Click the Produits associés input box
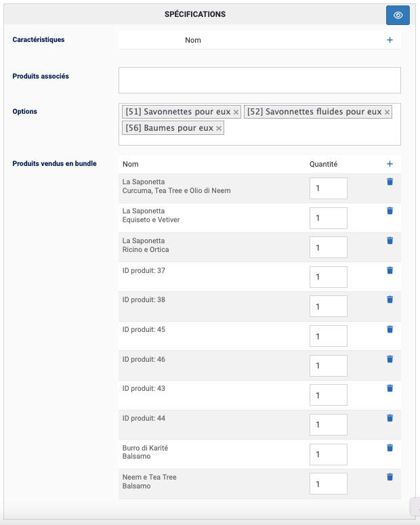The height and width of the screenshot is (525, 420). [259, 80]
